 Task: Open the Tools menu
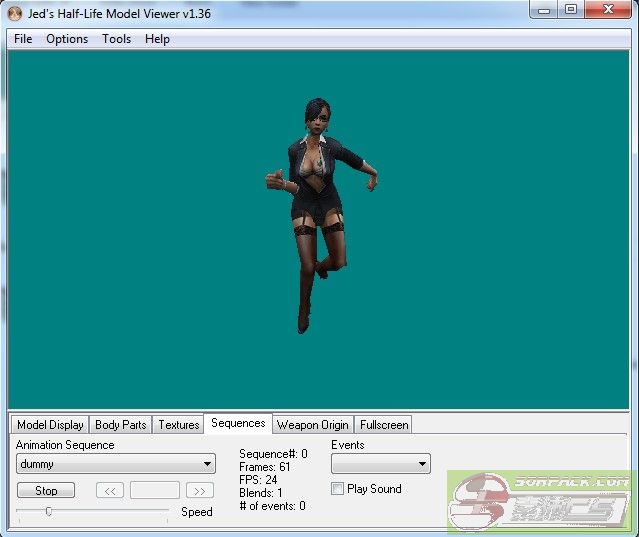116,39
